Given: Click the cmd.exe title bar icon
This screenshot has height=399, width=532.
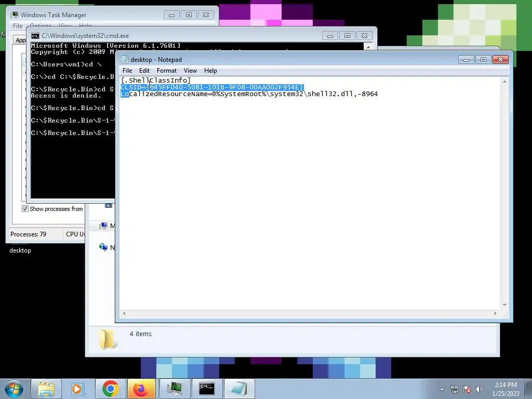Looking at the screenshot, I should click(35, 36).
